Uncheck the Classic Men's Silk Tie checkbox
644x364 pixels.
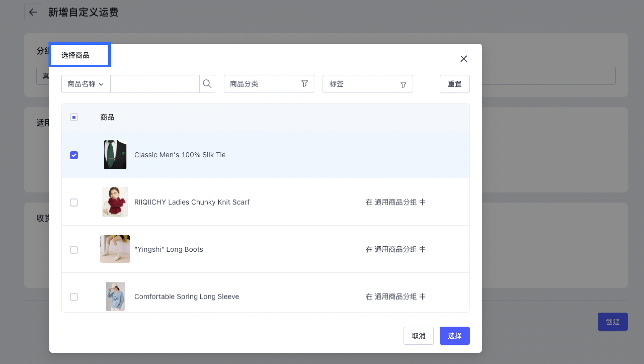74,155
